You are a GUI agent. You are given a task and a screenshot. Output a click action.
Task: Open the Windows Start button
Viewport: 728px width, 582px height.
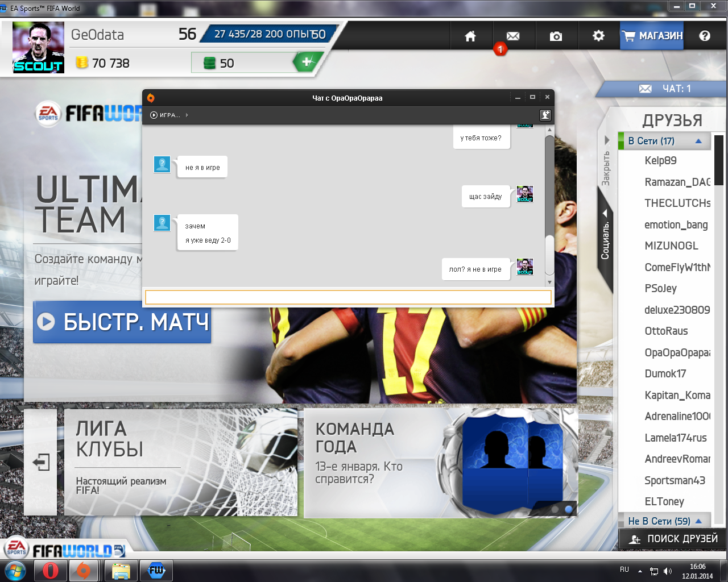pos(15,570)
